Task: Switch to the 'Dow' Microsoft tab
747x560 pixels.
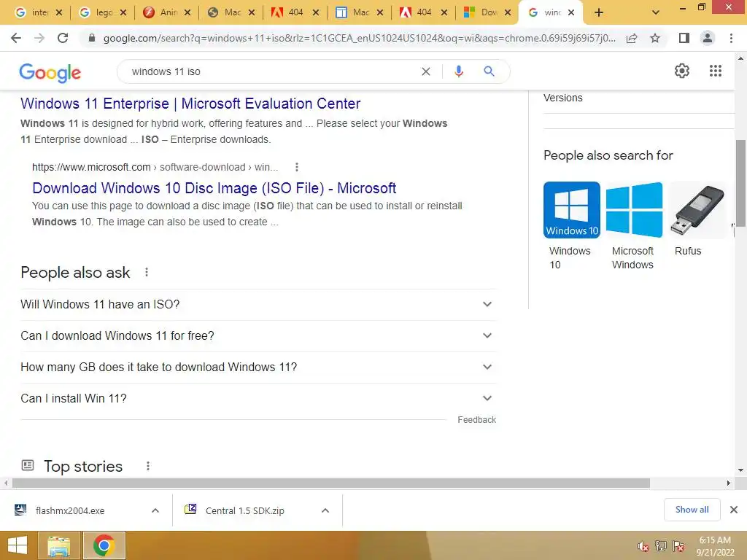Action: click(483, 13)
